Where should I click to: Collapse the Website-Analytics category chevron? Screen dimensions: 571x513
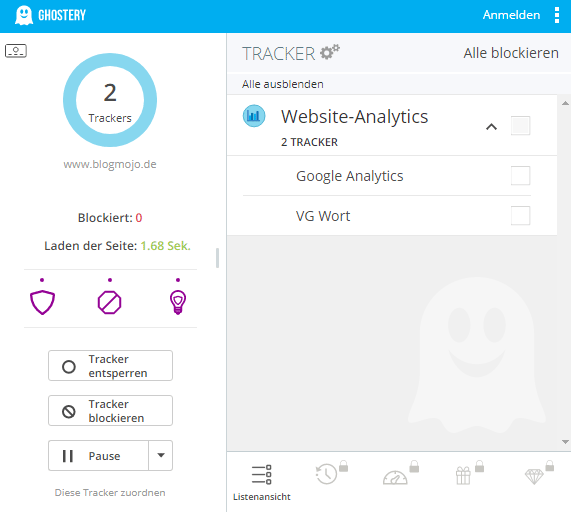(492, 127)
